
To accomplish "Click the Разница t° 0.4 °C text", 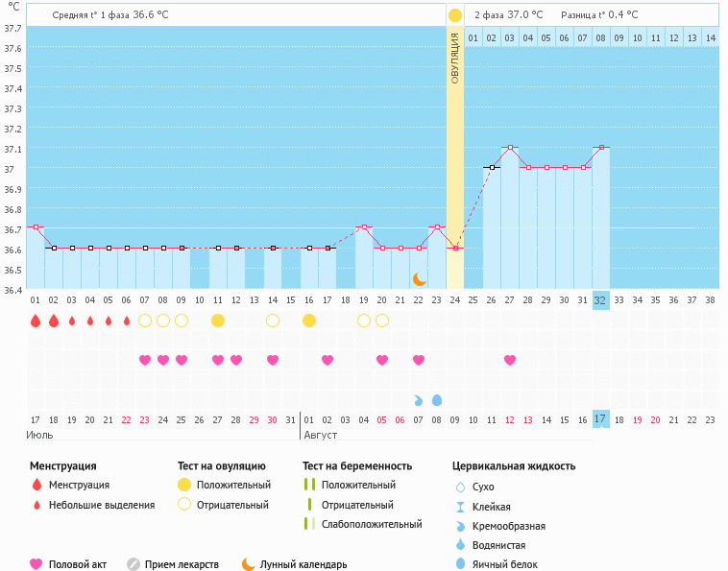I will pyautogui.click(x=599, y=15).
